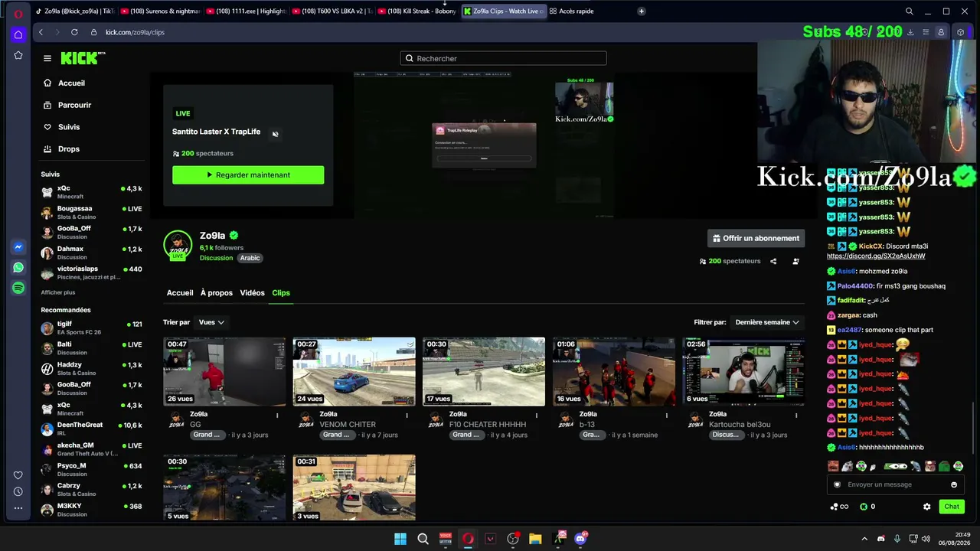
Task: Play the b-13 clip thumbnail
Action: [614, 371]
